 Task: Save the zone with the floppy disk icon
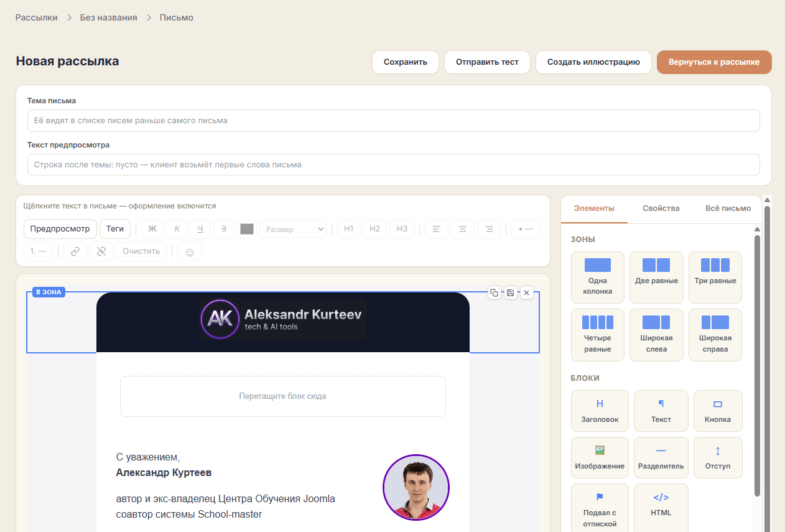pyautogui.click(x=510, y=292)
